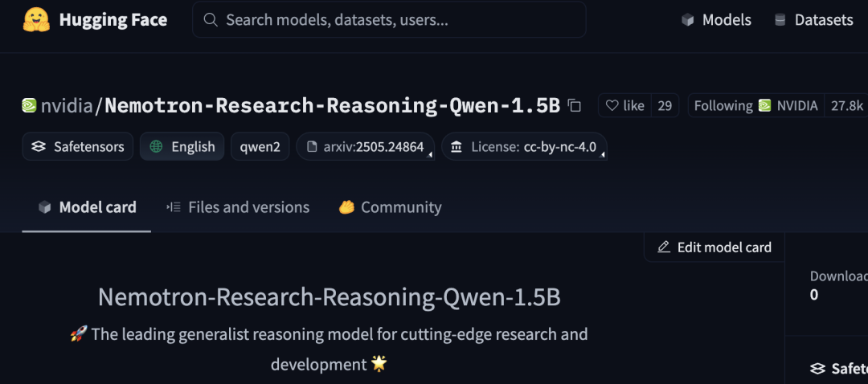Open the Nemotron-Research-Reasoning-Qwen-1.5B repo name link
Screen dimensions: 868x384
pos(332,105)
